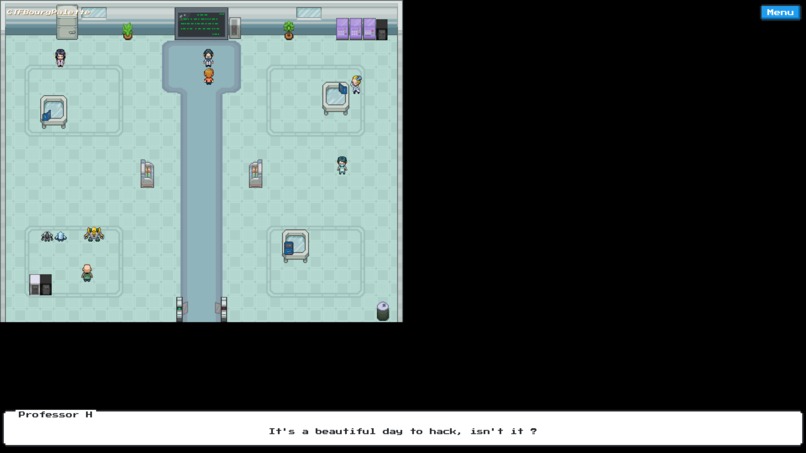Open the blue Menu button

pos(780,12)
